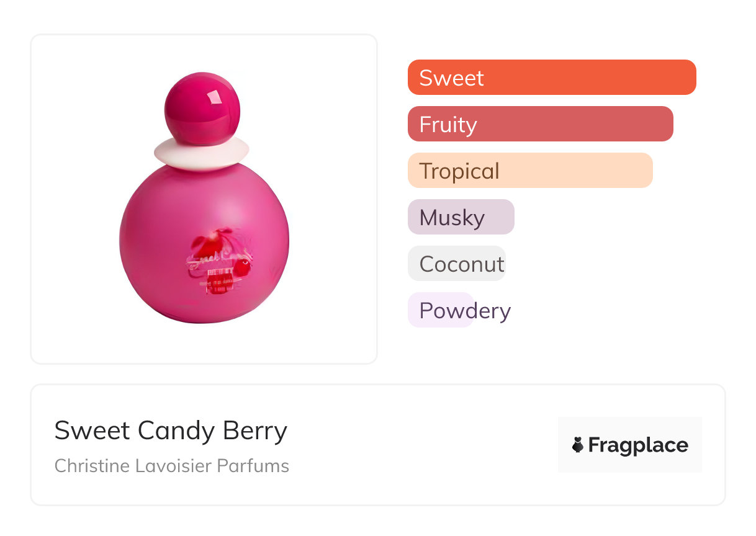
Task: Pick the Powdery accord bar
Action: point(441,310)
